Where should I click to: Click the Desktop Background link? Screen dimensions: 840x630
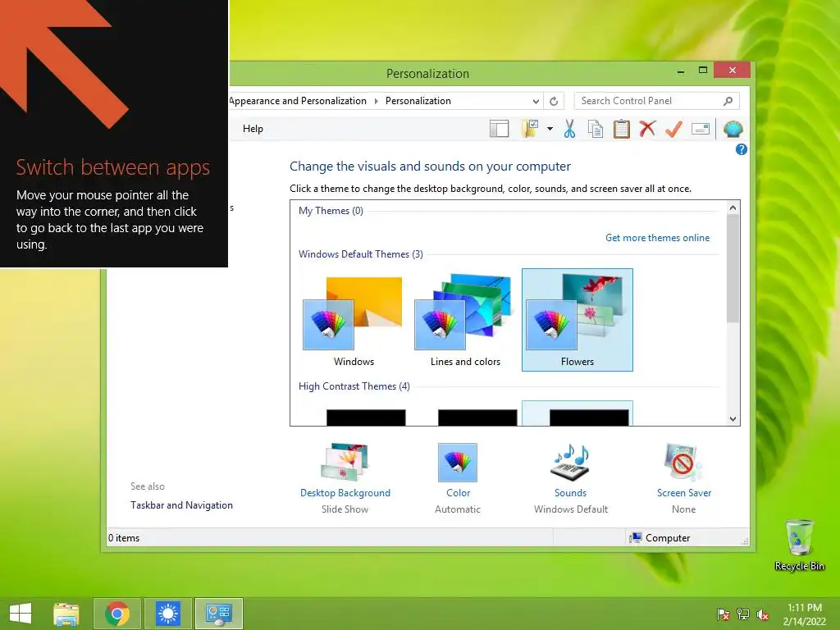(x=345, y=493)
